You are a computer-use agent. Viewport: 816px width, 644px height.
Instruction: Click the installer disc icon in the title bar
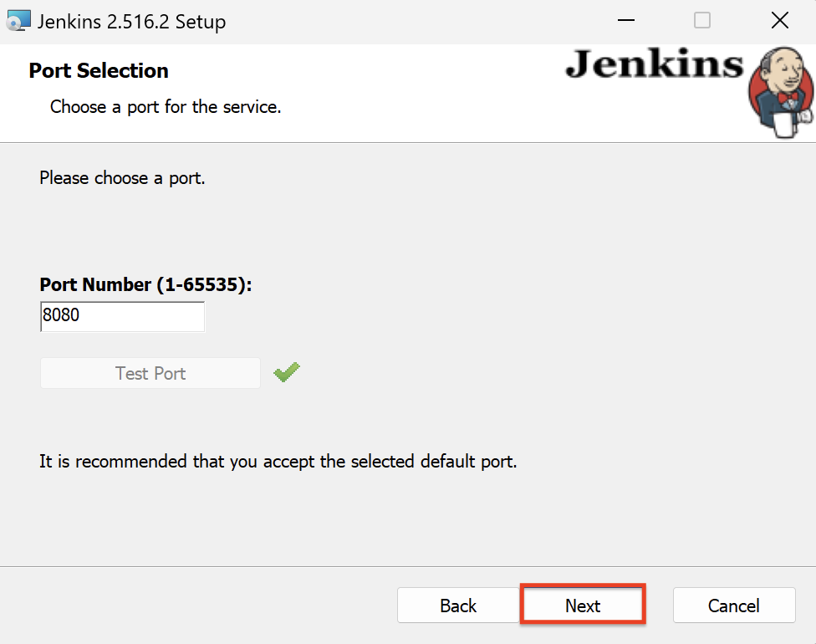18,20
